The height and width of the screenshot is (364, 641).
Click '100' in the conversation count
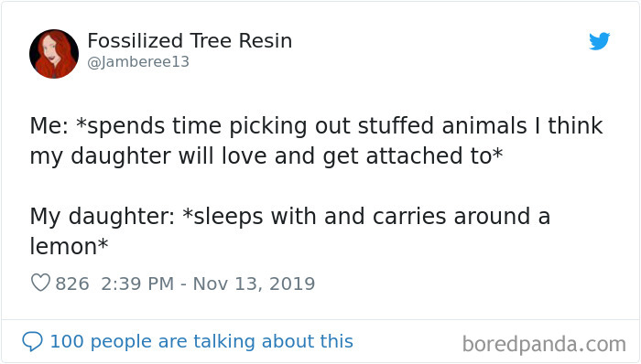pos(67,341)
